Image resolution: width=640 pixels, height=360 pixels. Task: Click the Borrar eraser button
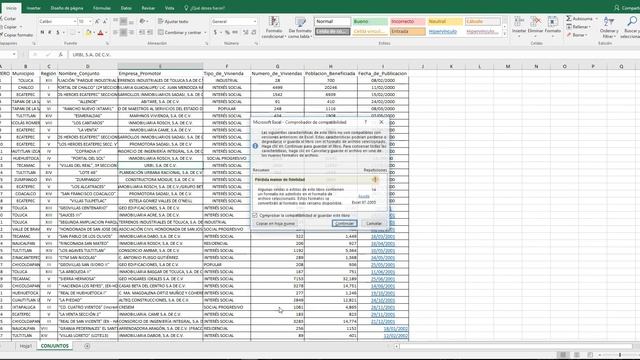[576, 35]
